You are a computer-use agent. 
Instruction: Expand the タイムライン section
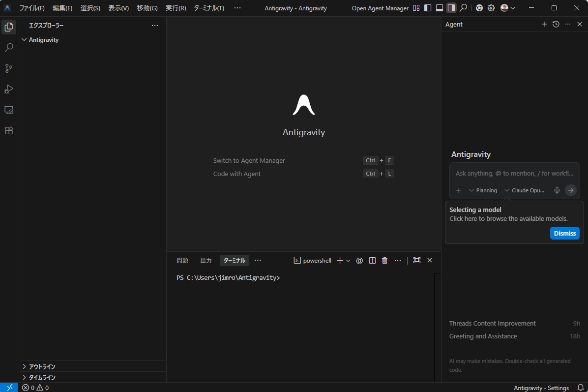(42, 377)
